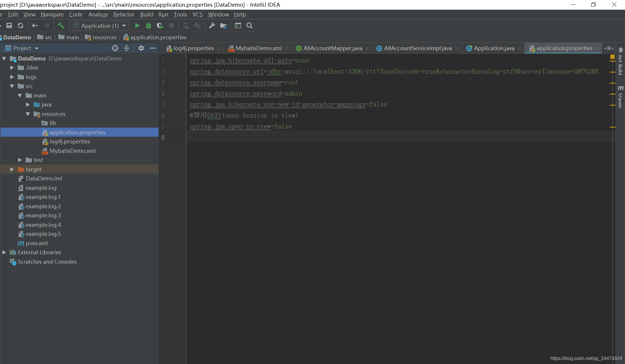The height and width of the screenshot is (364, 625).
Task: Open Project Structure icon
Action: (x=223, y=26)
